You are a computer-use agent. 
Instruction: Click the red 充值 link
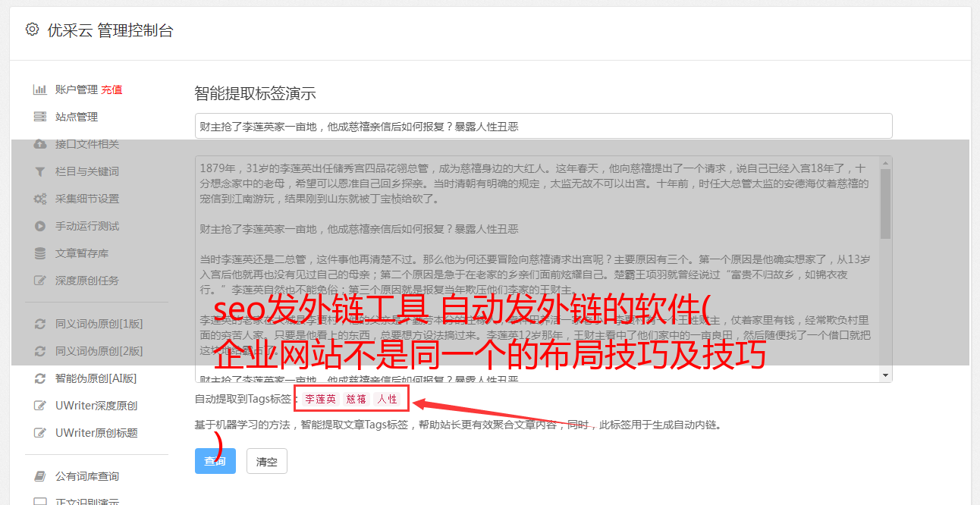[112, 89]
